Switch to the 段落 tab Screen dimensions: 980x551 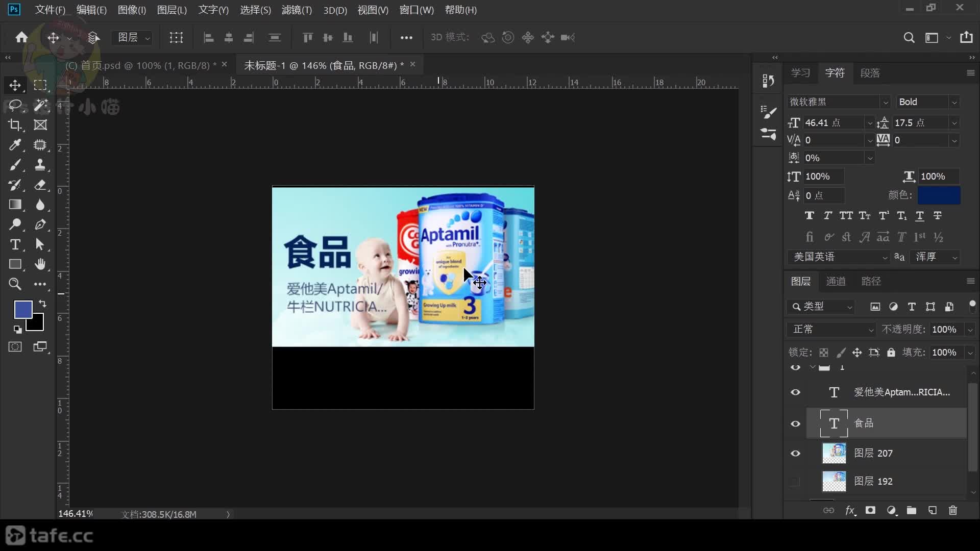pyautogui.click(x=870, y=73)
